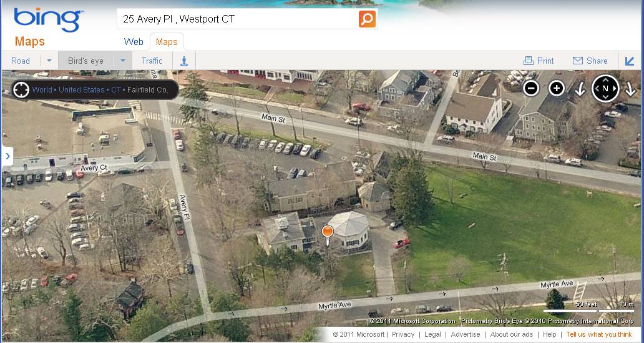Click the locate-me crosshair icon
Image resolution: width=644 pixels, height=343 pixels.
(21, 90)
